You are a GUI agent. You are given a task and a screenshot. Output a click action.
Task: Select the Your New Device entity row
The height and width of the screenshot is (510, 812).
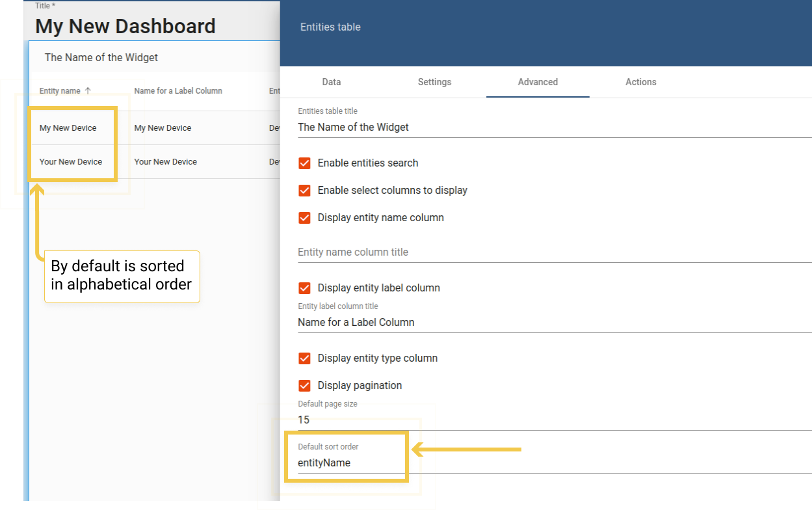coord(155,162)
